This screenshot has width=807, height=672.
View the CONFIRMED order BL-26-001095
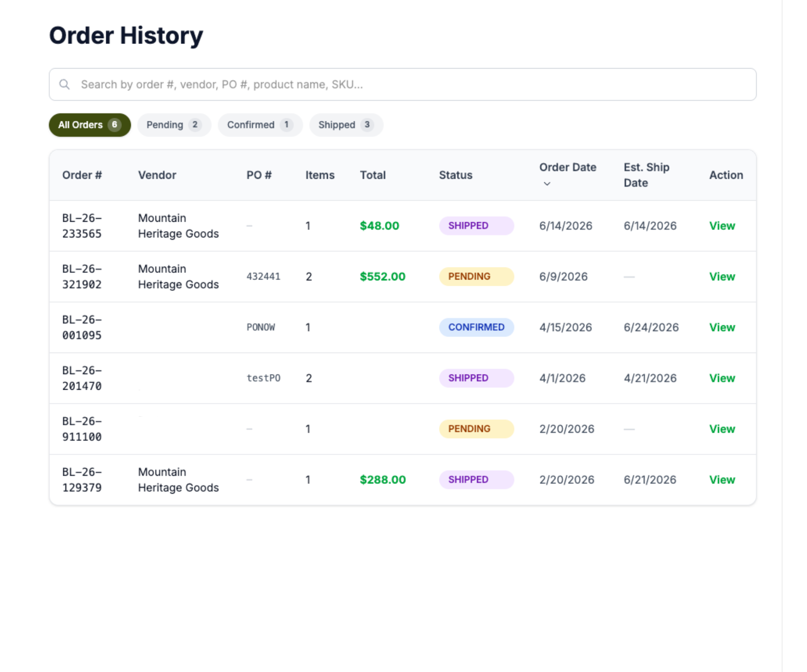[x=722, y=327]
